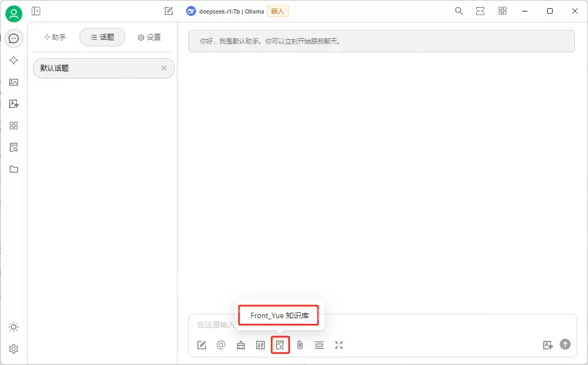Collapse the left panel with sidebar toggle
The width and height of the screenshot is (588, 365).
[36, 11]
